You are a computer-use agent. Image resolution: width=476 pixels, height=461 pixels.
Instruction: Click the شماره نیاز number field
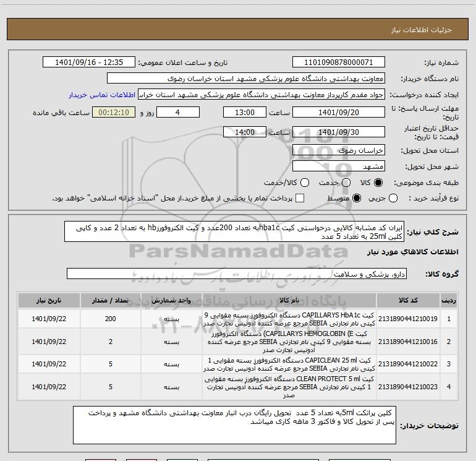(x=339, y=62)
